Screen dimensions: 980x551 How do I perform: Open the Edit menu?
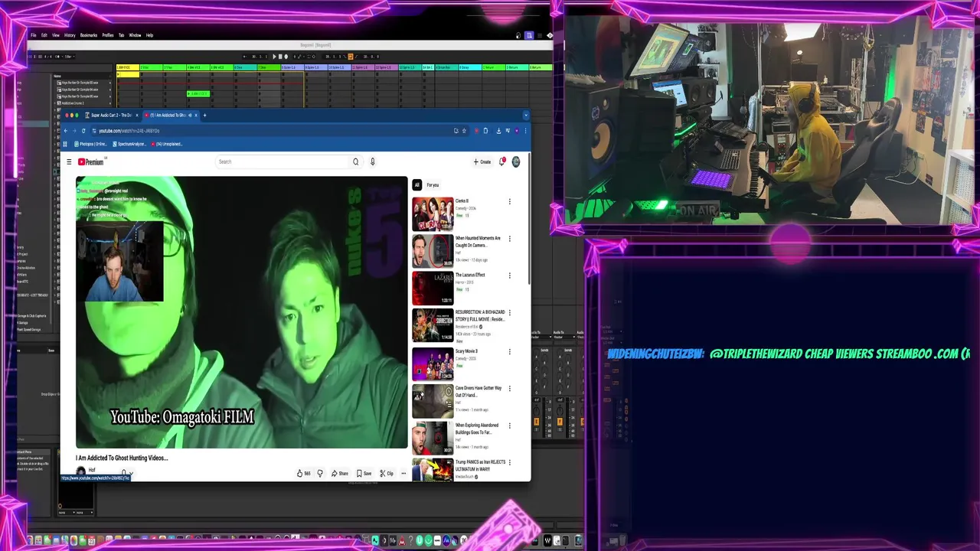click(44, 35)
